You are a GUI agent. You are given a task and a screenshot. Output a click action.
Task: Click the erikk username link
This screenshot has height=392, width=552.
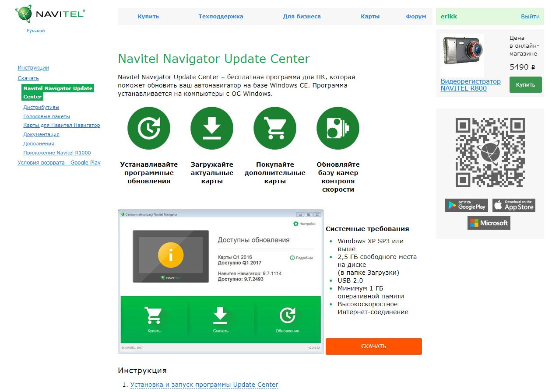[x=449, y=16]
